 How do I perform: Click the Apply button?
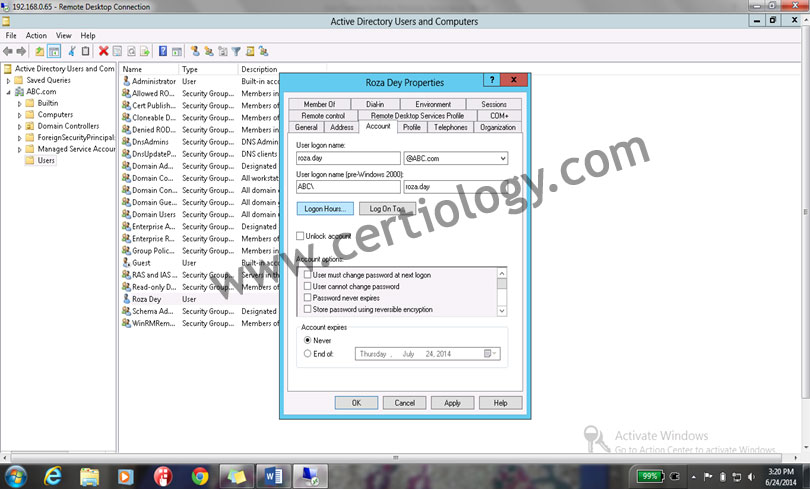(x=453, y=403)
